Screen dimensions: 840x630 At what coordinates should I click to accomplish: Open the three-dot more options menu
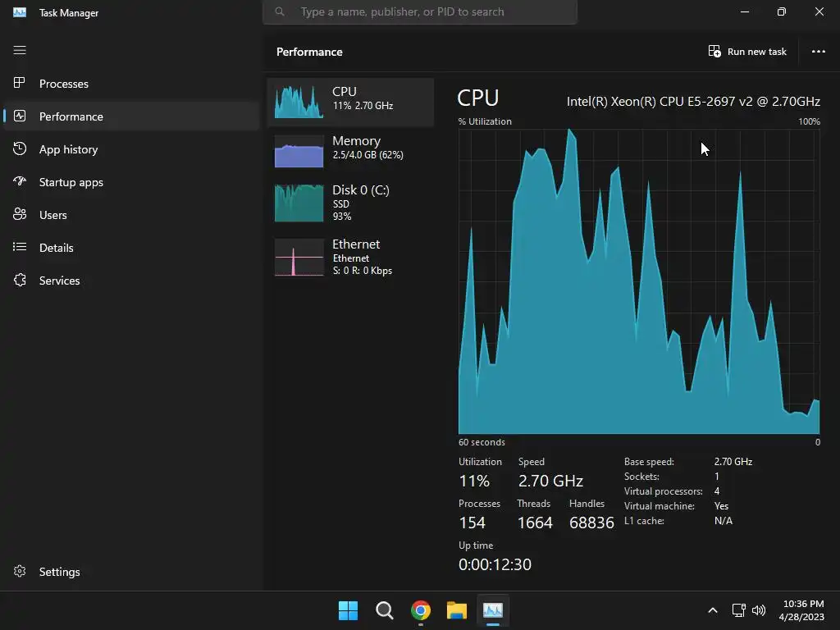pos(818,52)
